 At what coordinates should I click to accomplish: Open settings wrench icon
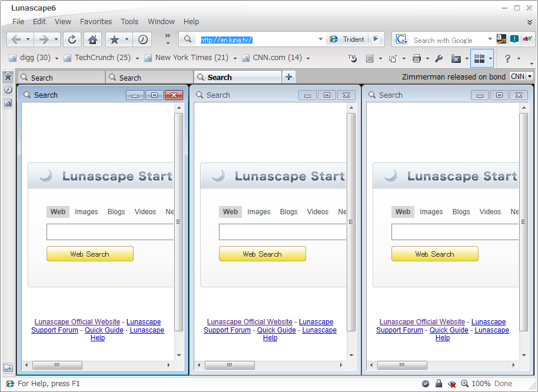[x=439, y=59]
